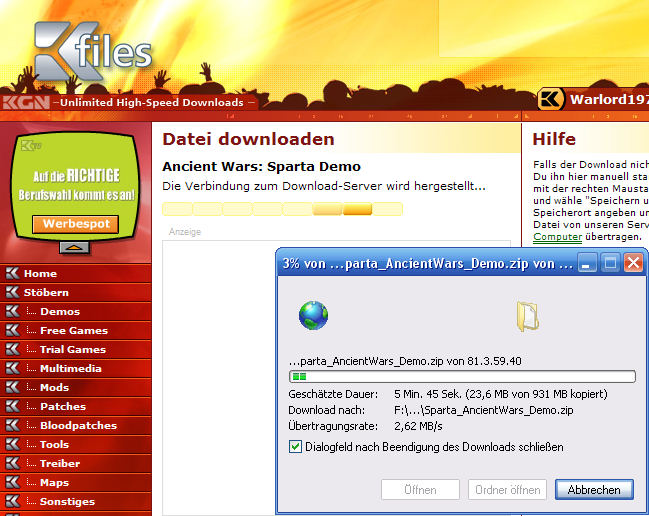Click the K icon beside Bloodpatches
Viewport: 649px width, 516px height.
[12, 425]
